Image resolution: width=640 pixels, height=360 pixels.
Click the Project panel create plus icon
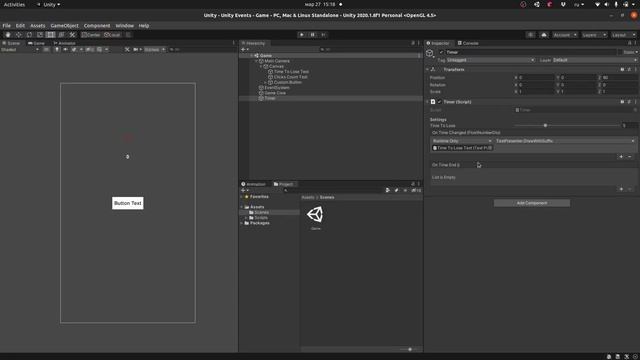[244, 190]
